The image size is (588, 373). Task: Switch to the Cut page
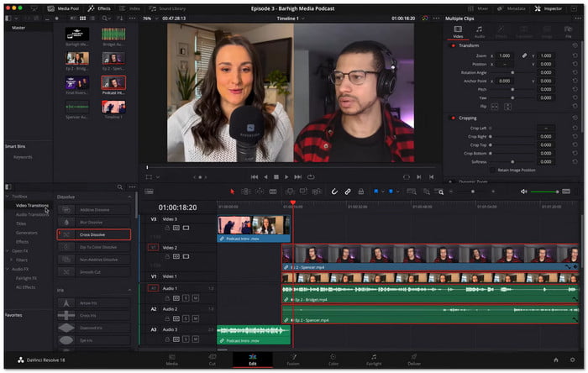tap(213, 360)
